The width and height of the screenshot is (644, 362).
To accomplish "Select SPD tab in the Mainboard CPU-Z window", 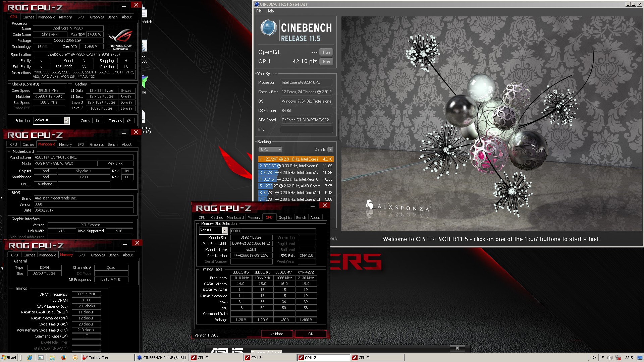I will [81, 144].
